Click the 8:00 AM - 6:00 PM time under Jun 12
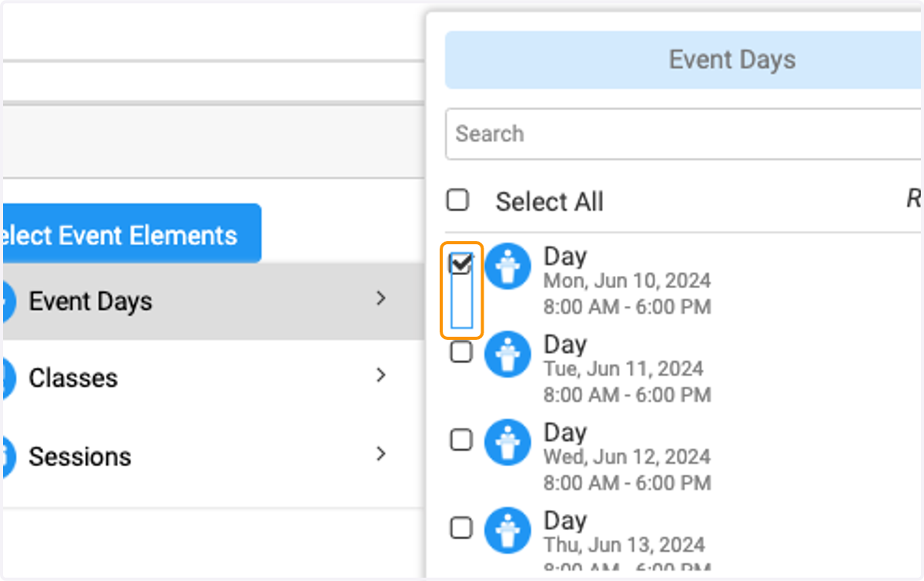 click(x=627, y=483)
